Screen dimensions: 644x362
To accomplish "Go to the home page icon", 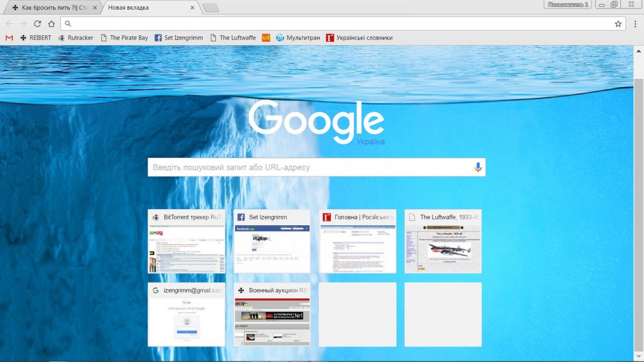I will (x=52, y=24).
